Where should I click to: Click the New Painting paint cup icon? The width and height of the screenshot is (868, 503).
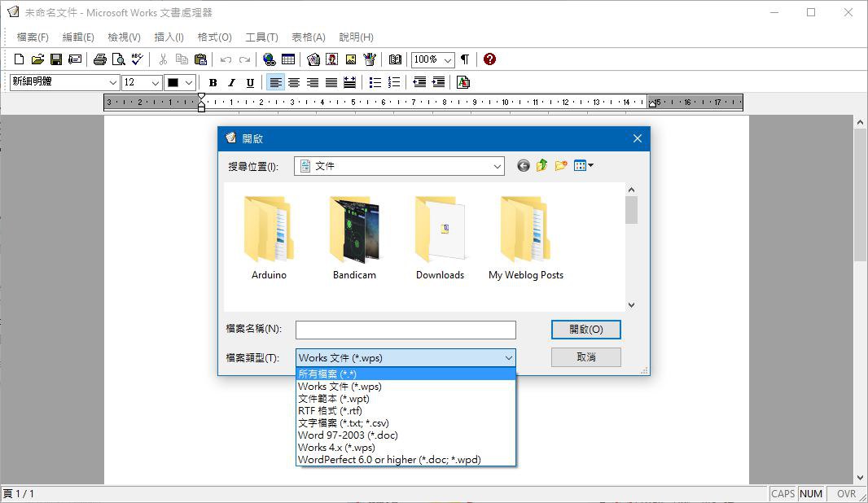[x=370, y=59]
